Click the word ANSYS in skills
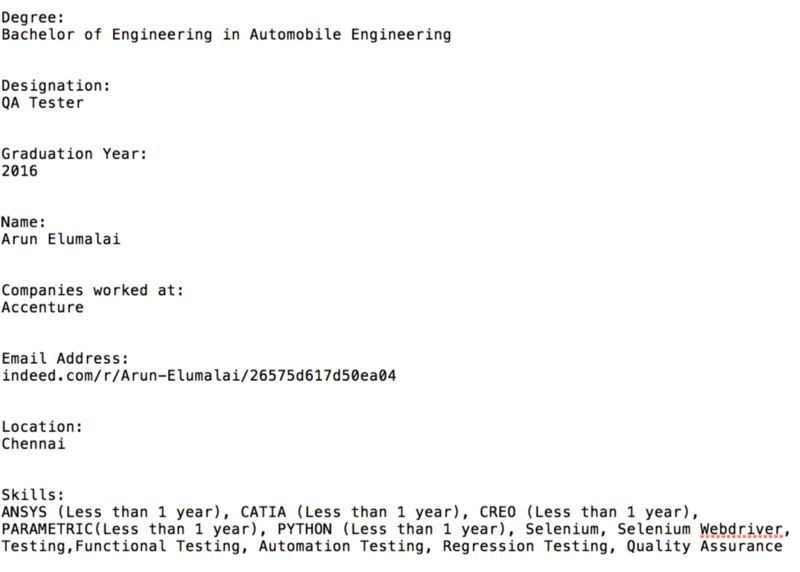 coord(24,512)
